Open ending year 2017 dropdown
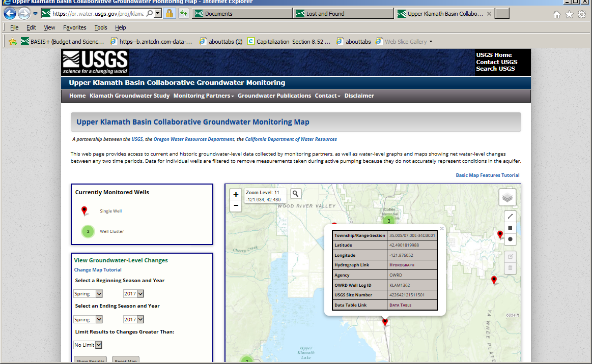Image resolution: width=592 pixels, height=364 pixels. click(x=133, y=319)
